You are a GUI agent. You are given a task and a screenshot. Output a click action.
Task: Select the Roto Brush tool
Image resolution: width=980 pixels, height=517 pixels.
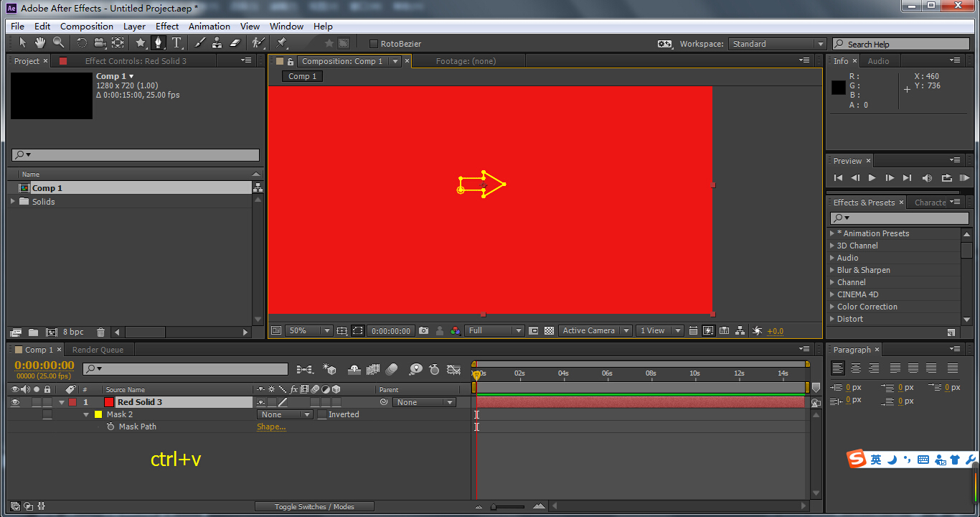point(259,43)
